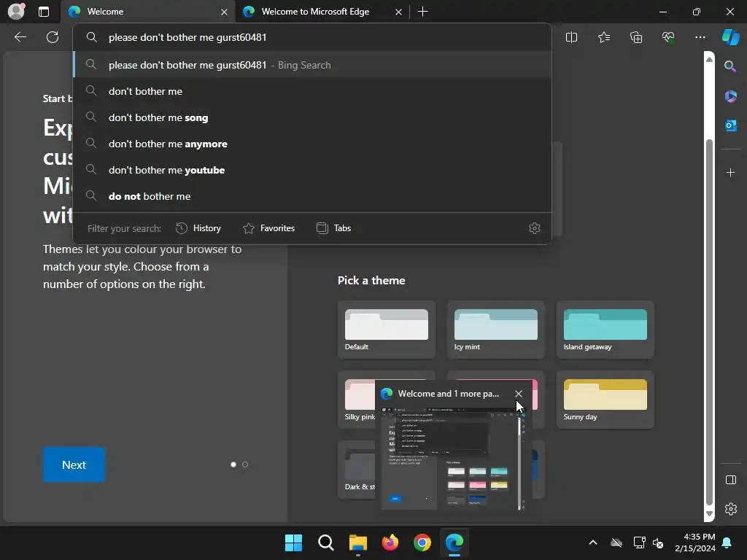Open Settings and more ellipsis menu

(x=700, y=37)
